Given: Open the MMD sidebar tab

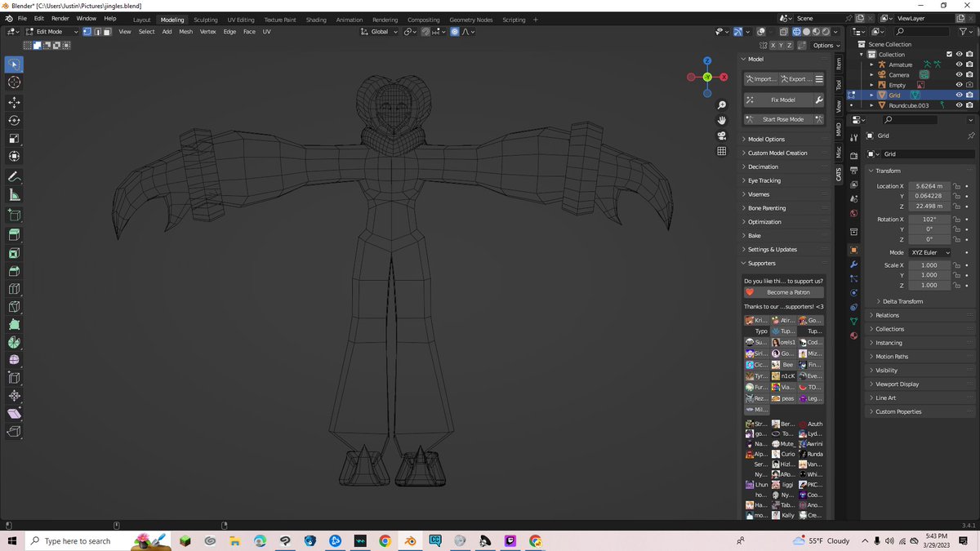Looking at the screenshot, I should [839, 130].
